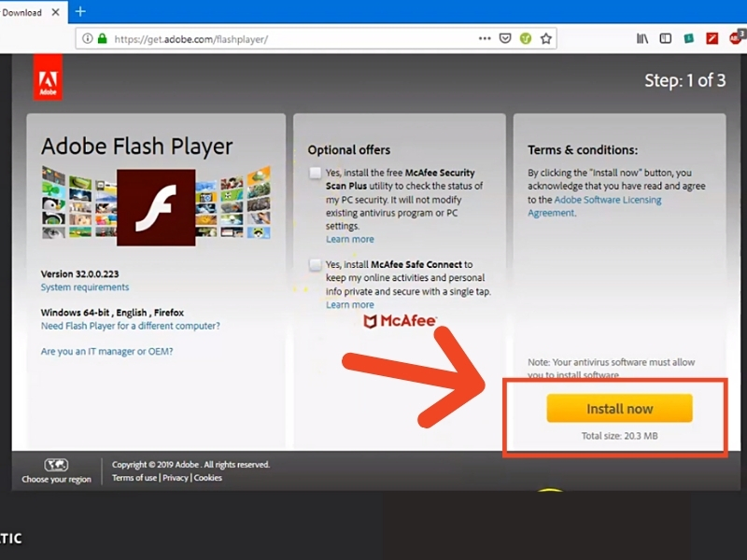
Task: Open Are you an IT manager or OEM link
Action: pyautogui.click(x=106, y=352)
